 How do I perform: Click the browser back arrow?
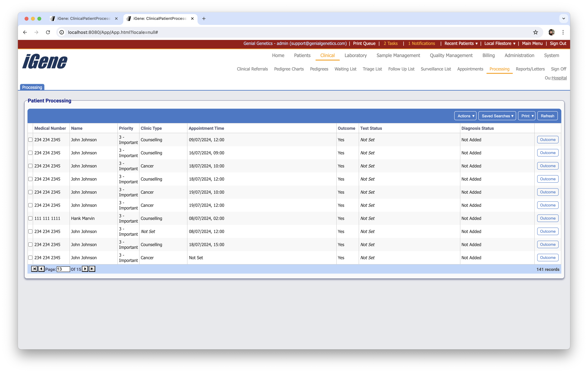click(25, 32)
